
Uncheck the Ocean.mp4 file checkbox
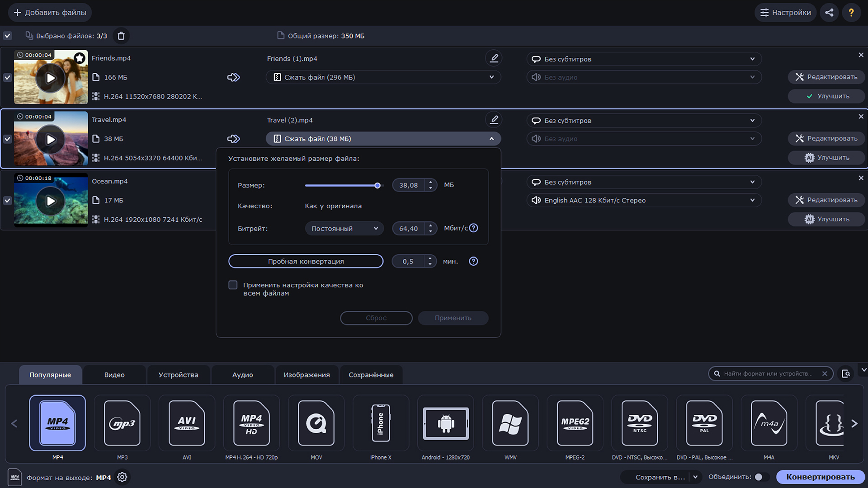coord(7,201)
